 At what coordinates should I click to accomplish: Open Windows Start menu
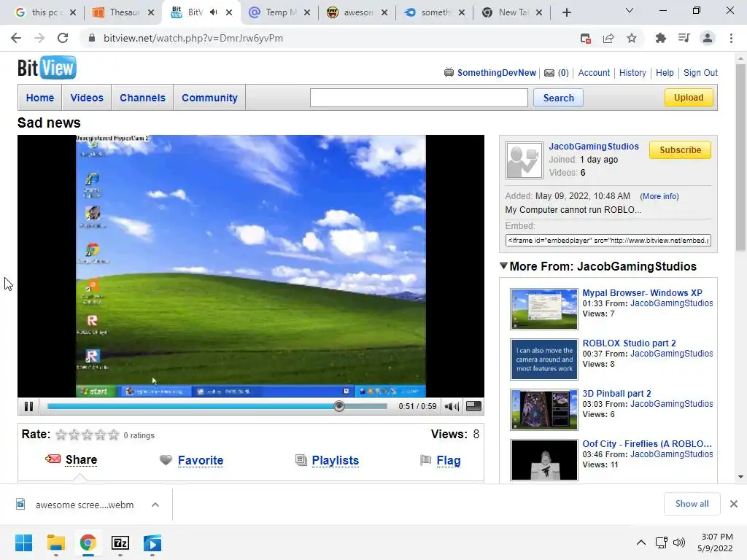(x=23, y=542)
